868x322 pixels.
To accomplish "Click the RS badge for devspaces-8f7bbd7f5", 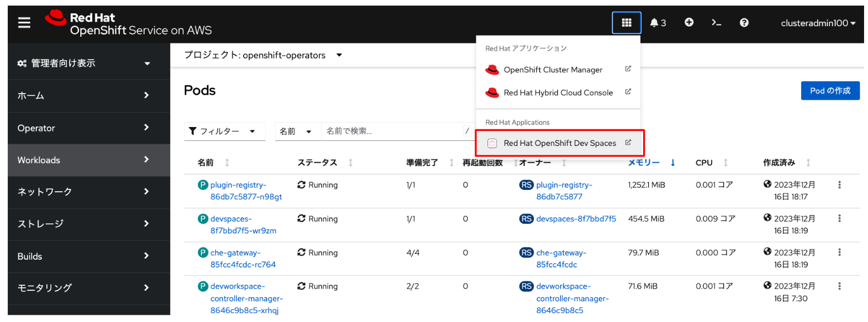I will (526, 218).
